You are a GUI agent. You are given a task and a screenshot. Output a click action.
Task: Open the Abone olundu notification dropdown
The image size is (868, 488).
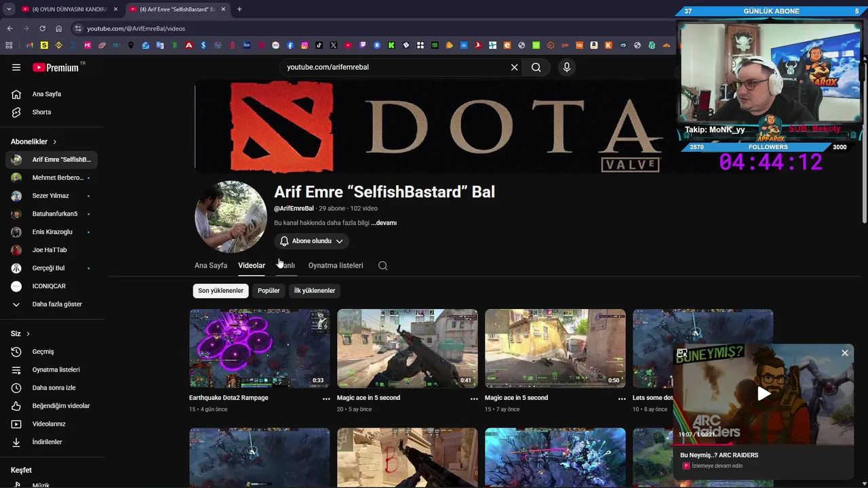tap(312, 241)
